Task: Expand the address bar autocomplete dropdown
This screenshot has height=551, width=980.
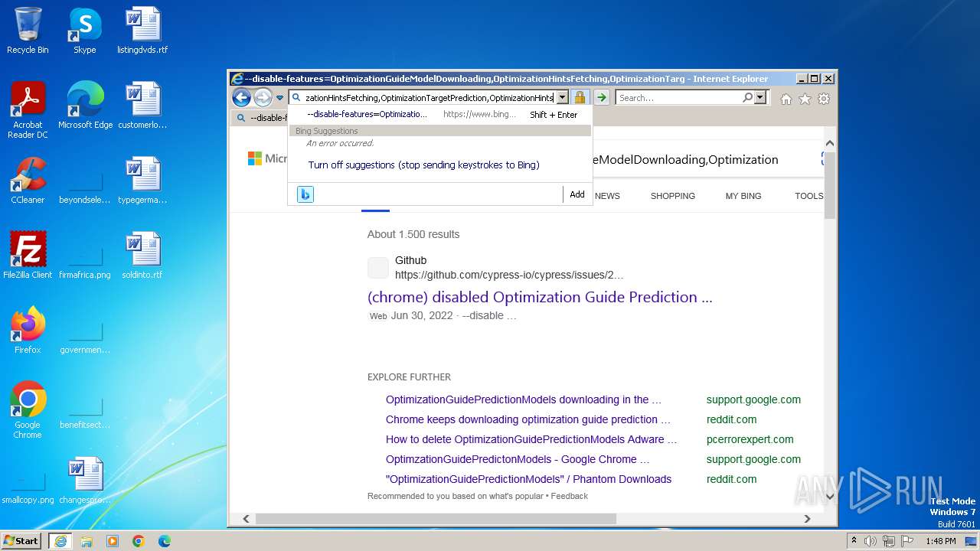Action: pos(563,98)
